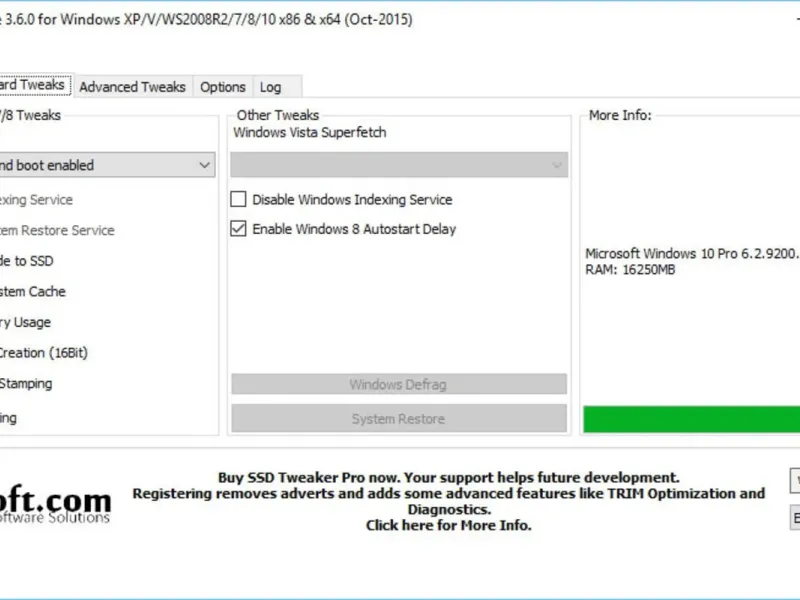The width and height of the screenshot is (800, 600).
Task: Click the 'Click here for More Info' text
Action: (x=448, y=525)
